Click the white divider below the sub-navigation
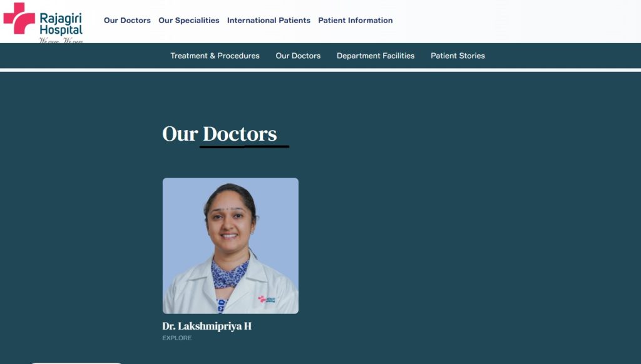Viewport: 641px width, 364px height. pyautogui.click(x=320, y=70)
